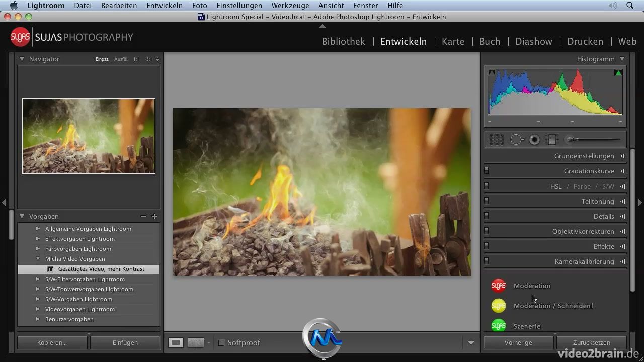Switch to Diashow module

pos(534,41)
